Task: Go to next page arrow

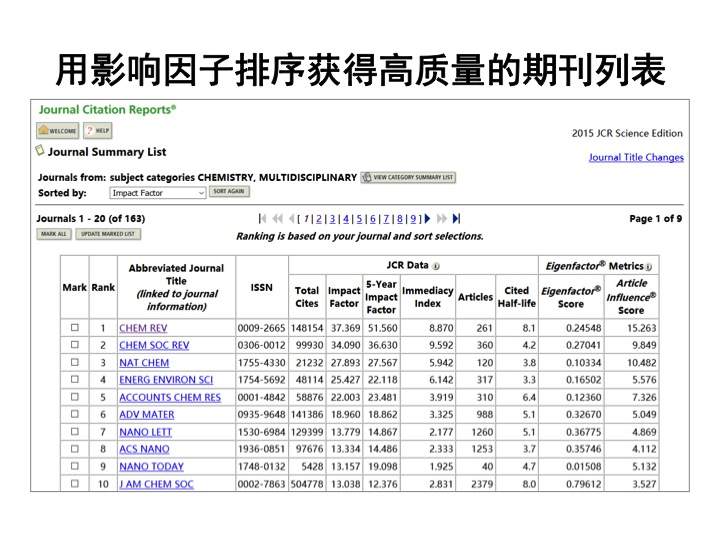Action: point(427,219)
